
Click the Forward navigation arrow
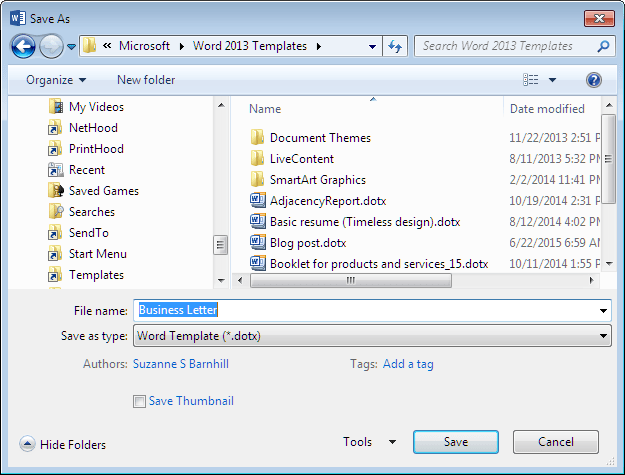[51, 46]
